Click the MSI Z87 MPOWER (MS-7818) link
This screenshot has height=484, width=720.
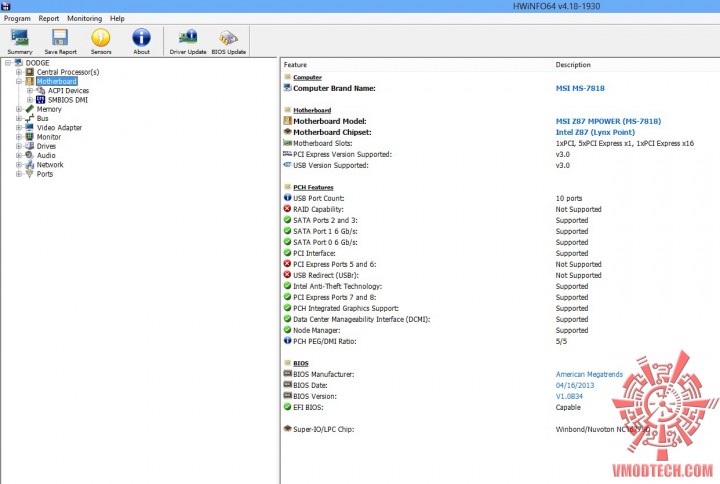608,121
